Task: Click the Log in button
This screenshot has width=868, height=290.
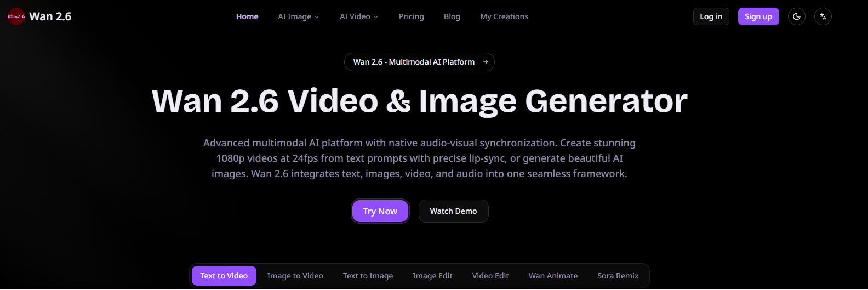Action: pos(711,16)
